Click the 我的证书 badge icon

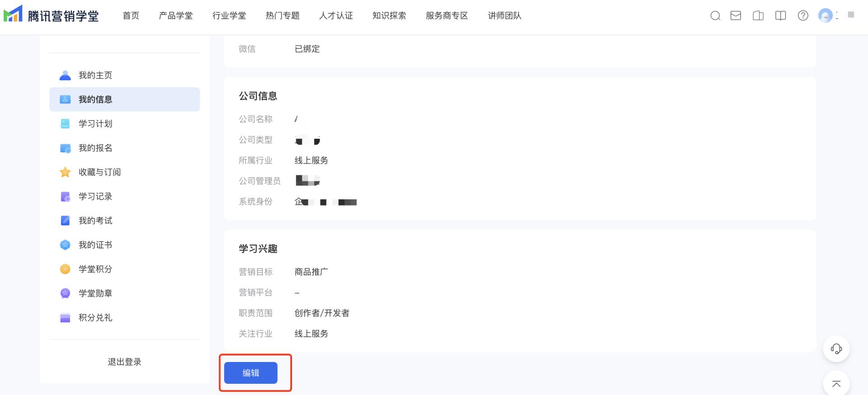[x=65, y=245]
